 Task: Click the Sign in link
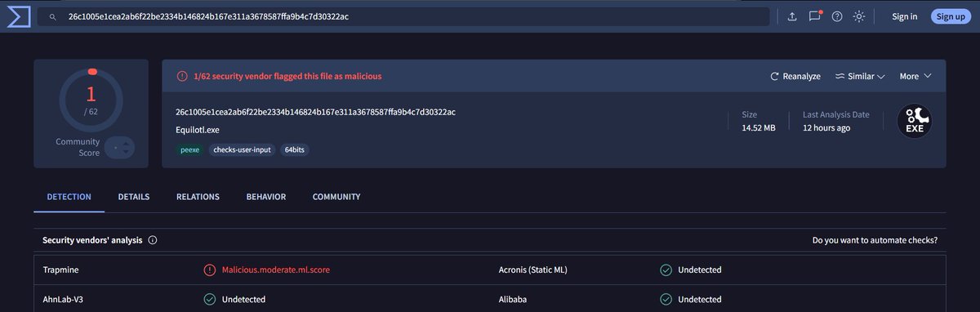[x=904, y=16]
